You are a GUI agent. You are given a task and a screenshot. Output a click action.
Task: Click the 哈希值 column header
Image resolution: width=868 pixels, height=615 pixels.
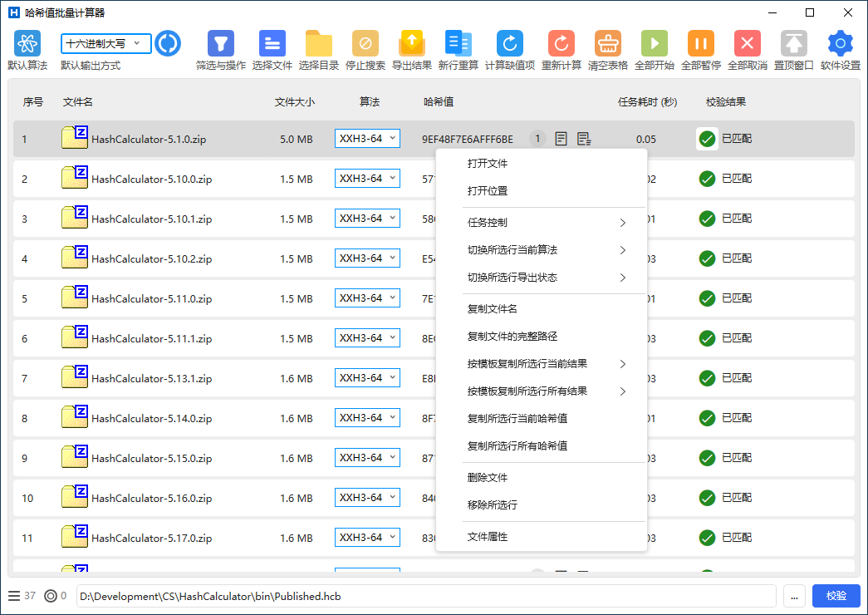point(439,102)
